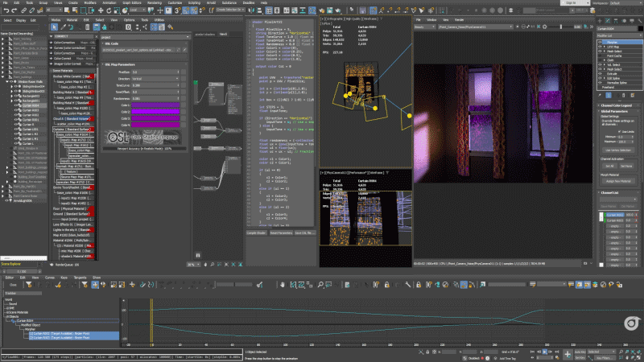Viewport: 644px width, 362px height.
Task: Open Create Selection Set dropdown
Action: (x=231, y=10)
